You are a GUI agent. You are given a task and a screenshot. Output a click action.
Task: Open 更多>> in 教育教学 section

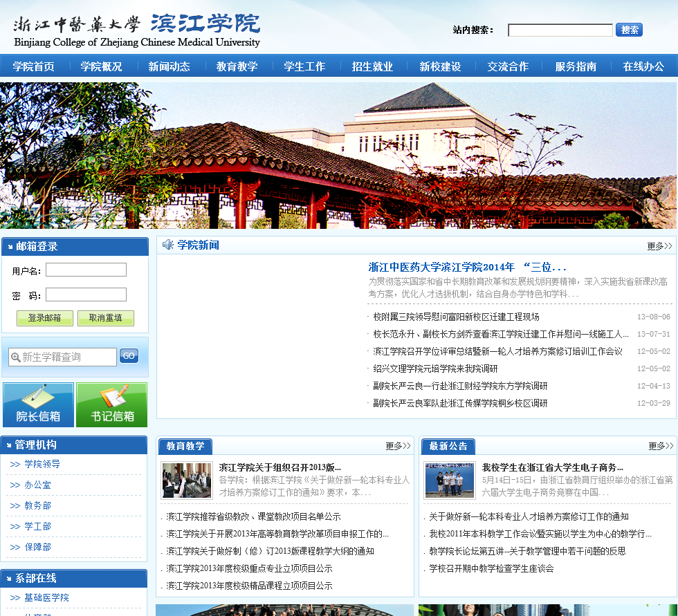click(398, 446)
